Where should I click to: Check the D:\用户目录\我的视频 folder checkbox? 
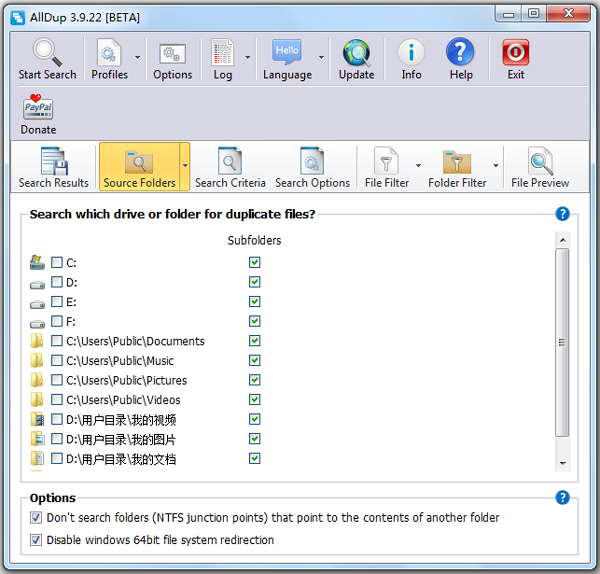click(x=57, y=419)
